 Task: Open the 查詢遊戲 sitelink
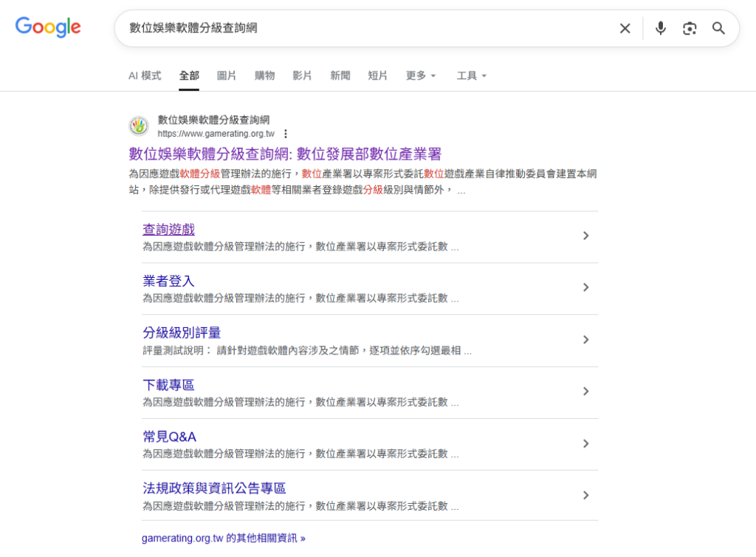click(169, 229)
